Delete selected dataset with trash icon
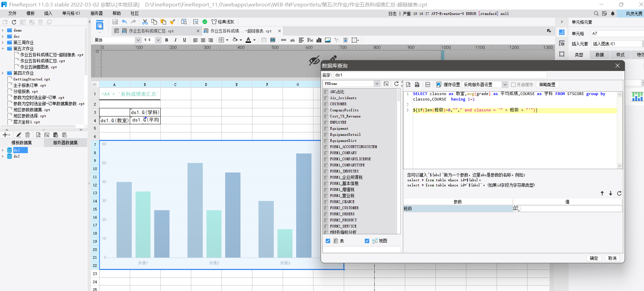The image size is (644, 291). coord(28,135)
